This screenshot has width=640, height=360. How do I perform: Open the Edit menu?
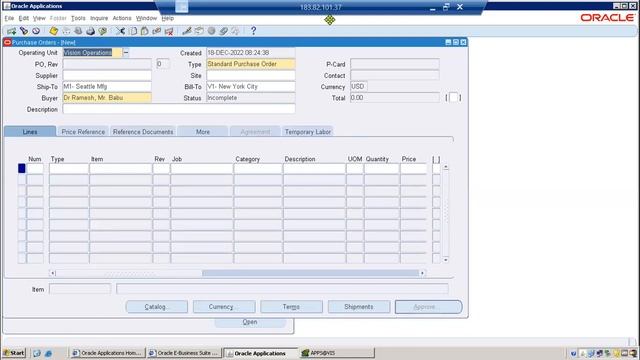click(x=24, y=18)
